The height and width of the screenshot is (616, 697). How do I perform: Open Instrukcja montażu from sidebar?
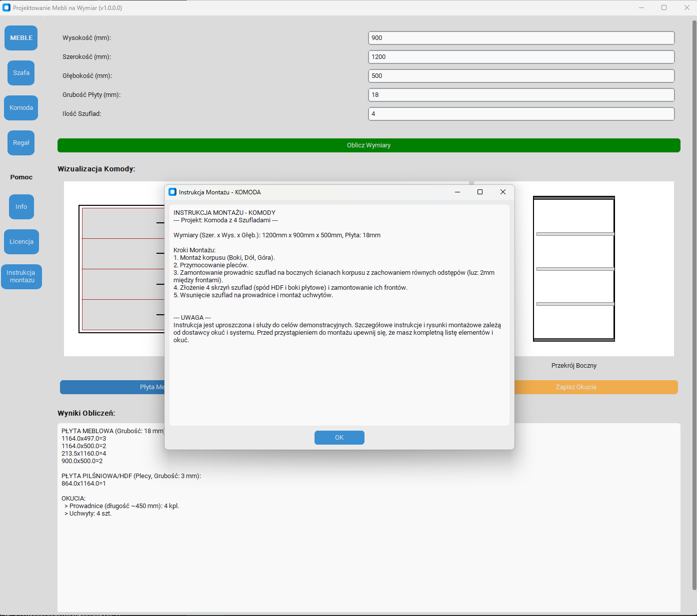click(x=21, y=277)
